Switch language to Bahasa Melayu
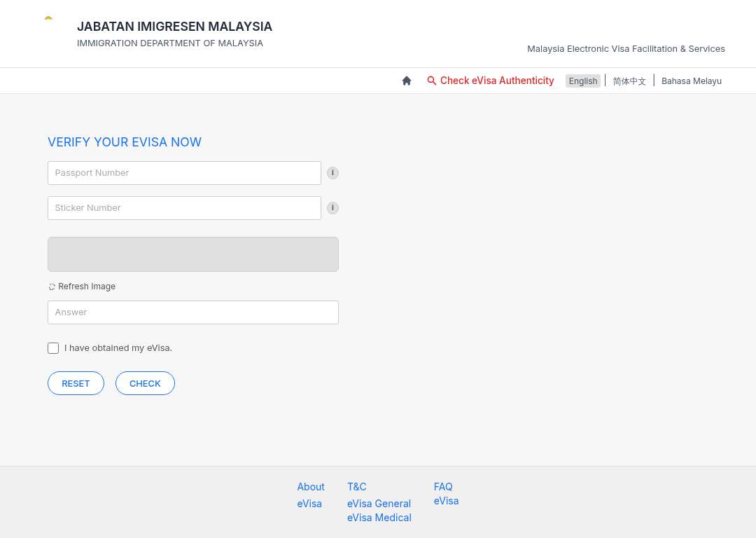The height and width of the screenshot is (538, 756). (x=692, y=81)
